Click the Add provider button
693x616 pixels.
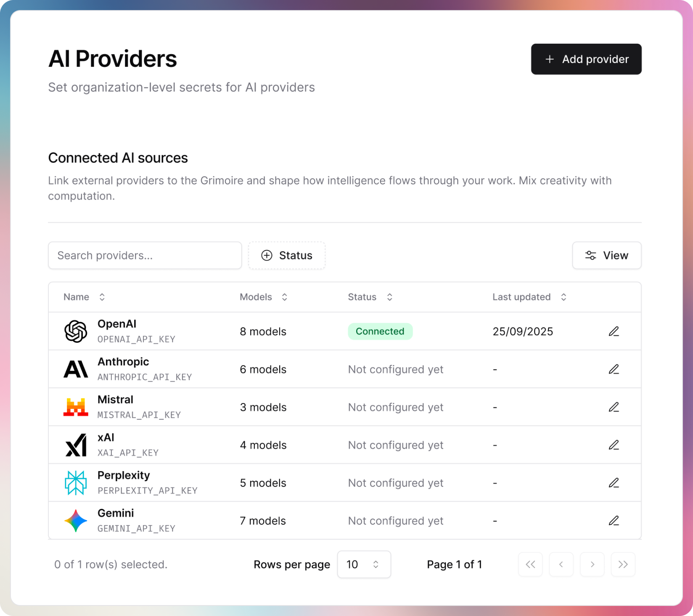[586, 59]
